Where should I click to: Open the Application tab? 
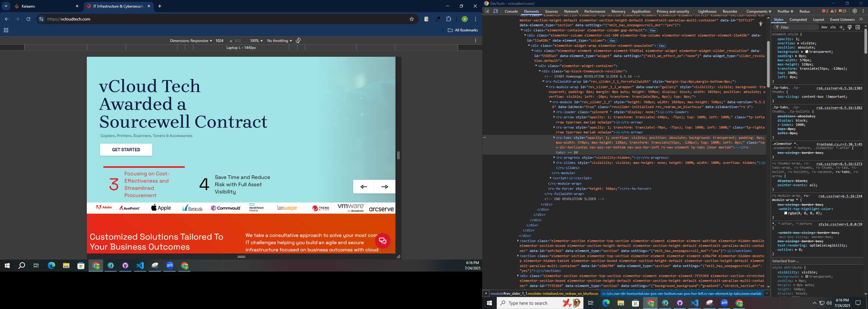pyautogui.click(x=641, y=11)
